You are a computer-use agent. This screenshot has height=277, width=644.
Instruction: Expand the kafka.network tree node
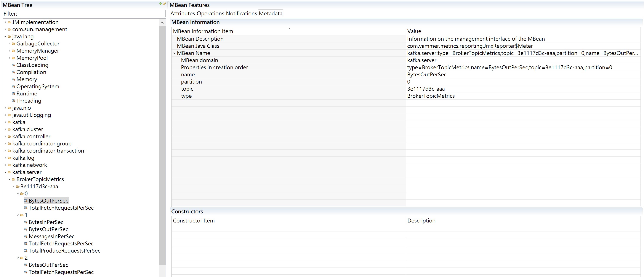(5, 165)
